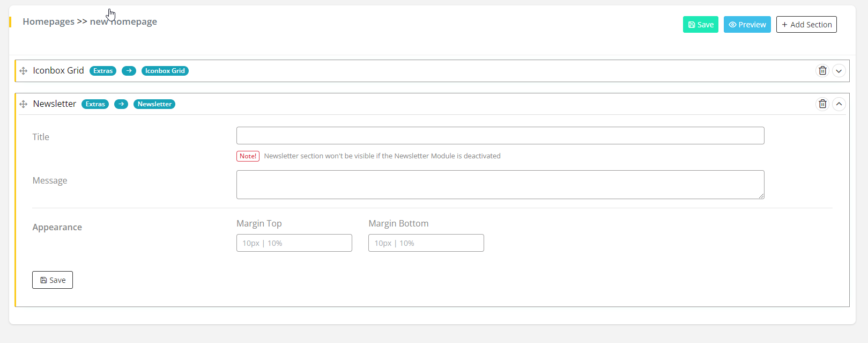
Task: Click into the Message textarea
Action: pyautogui.click(x=500, y=185)
